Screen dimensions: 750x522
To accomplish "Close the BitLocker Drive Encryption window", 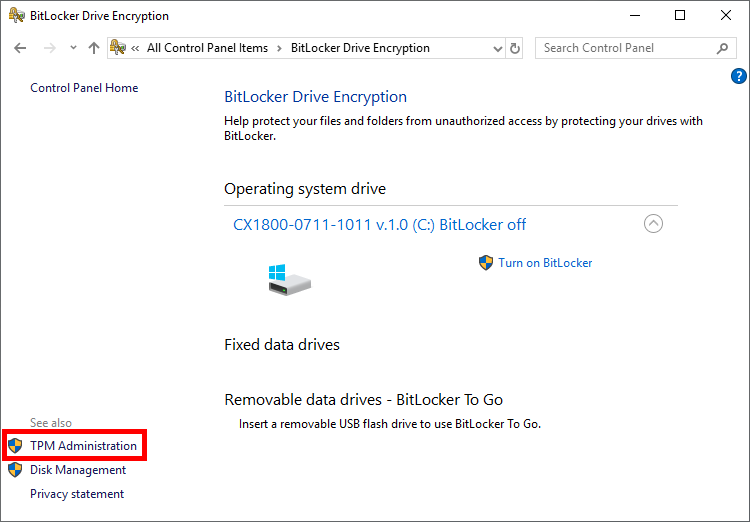I will tap(726, 15).
